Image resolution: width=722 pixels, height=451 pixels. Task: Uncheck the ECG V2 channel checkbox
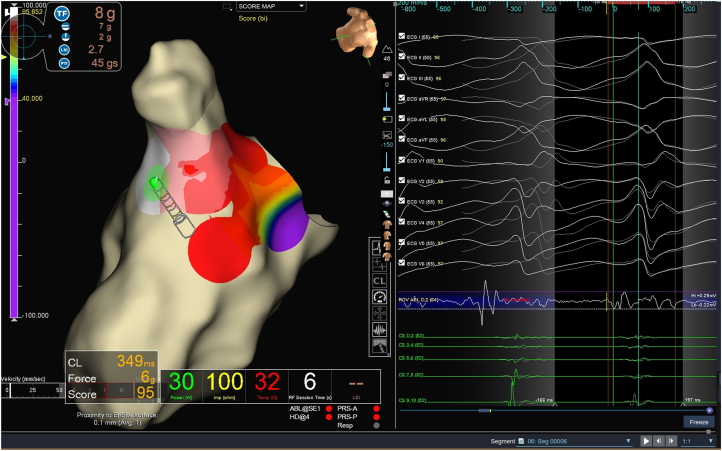[x=402, y=181]
